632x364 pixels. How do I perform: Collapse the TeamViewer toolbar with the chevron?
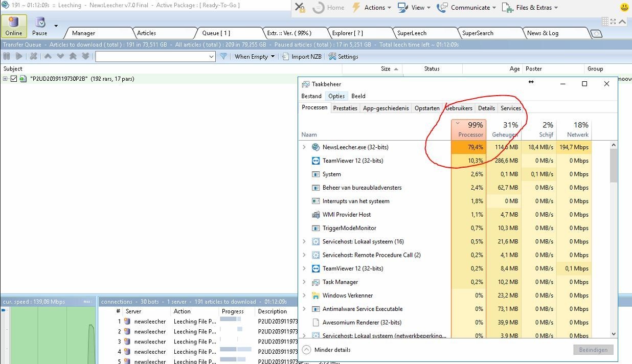[622, 21]
